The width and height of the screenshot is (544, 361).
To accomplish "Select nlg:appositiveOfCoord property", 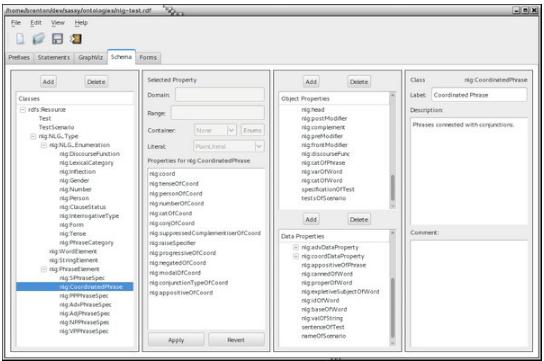I will click(x=181, y=293).
